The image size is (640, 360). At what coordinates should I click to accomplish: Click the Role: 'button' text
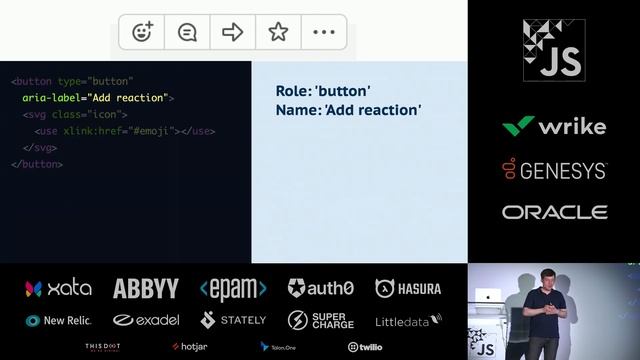(x=323, y=91)
